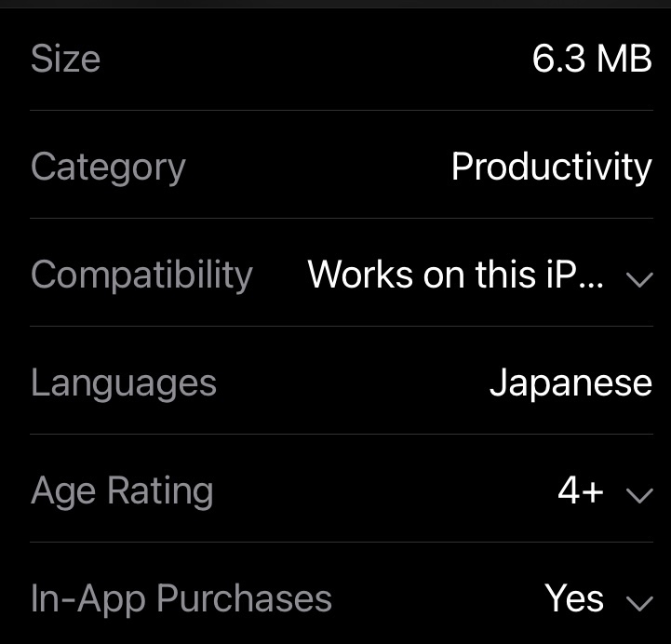Expand the Age Rating chevron arrow

(639, 494)
